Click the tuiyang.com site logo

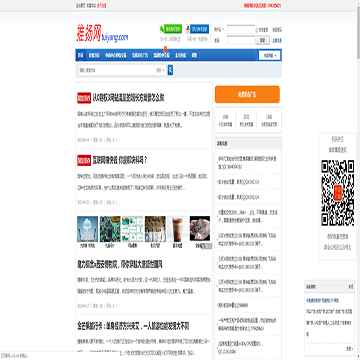tap(102, 33)
